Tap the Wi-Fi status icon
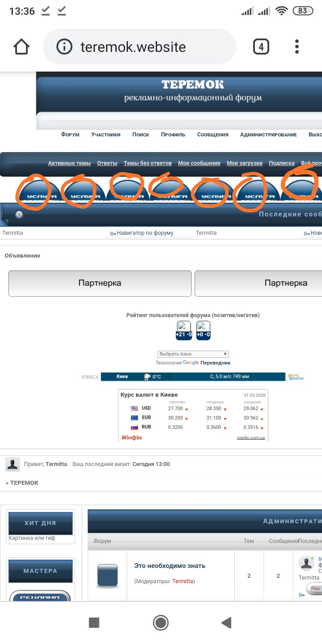The image size is (322, 644). pyautogui.click(x=281, y=11)
